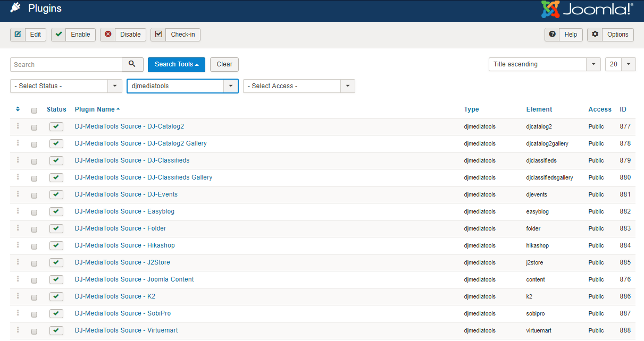Viewport: 644px width, 341px height.
Task: Click the Clear filters button
Action: (x=224, y=64)
